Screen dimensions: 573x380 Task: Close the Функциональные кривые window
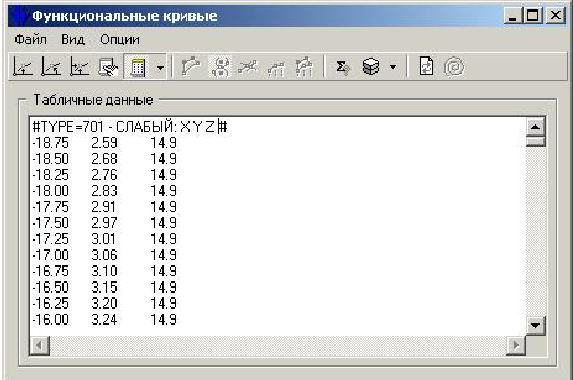coord(555,16)
